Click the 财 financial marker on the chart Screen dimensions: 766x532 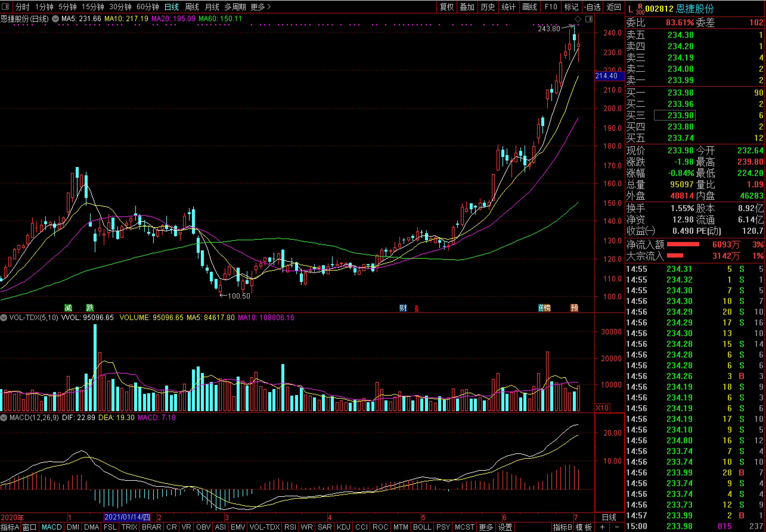coord(403,308)
